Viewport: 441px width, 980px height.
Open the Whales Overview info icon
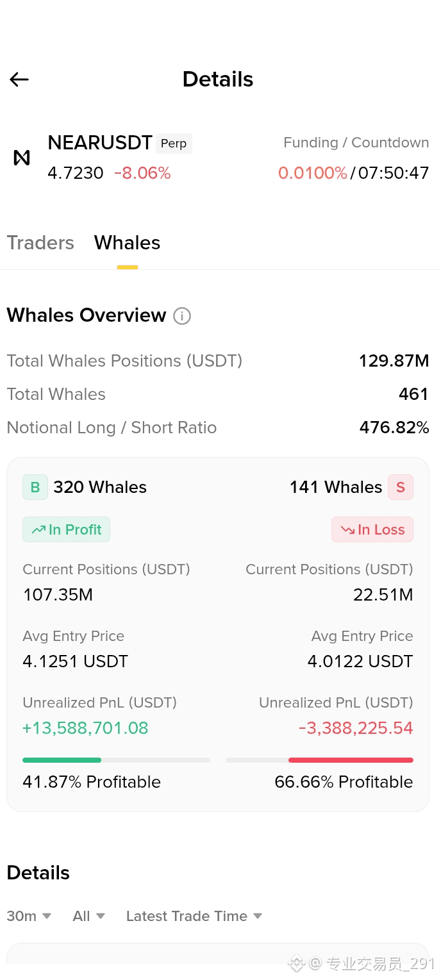[182, 316]
